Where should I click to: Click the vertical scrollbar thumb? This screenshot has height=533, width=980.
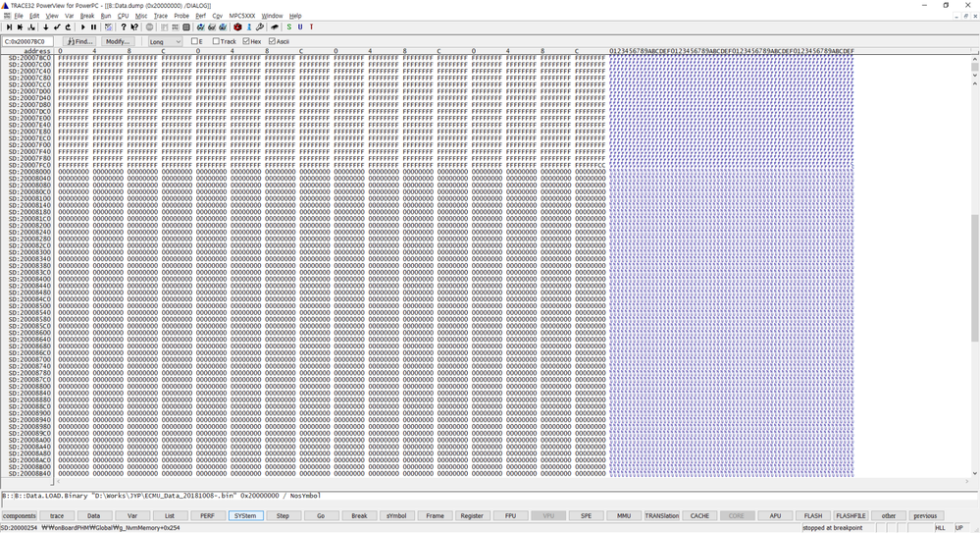click(974, 278)
